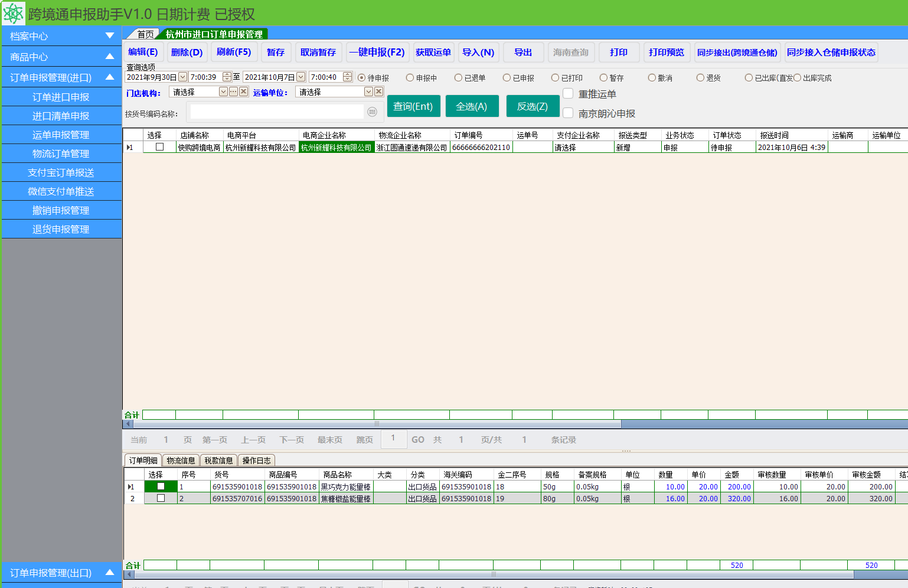908x588 pixels.
Task: Open the 操作日志 tab
Action: pos(256,460)
